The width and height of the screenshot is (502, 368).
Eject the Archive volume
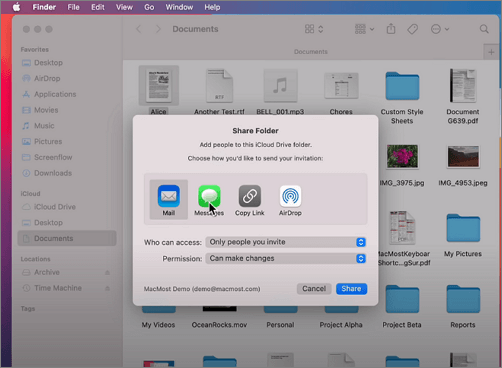pyautogui.click(x=107, y=273)
